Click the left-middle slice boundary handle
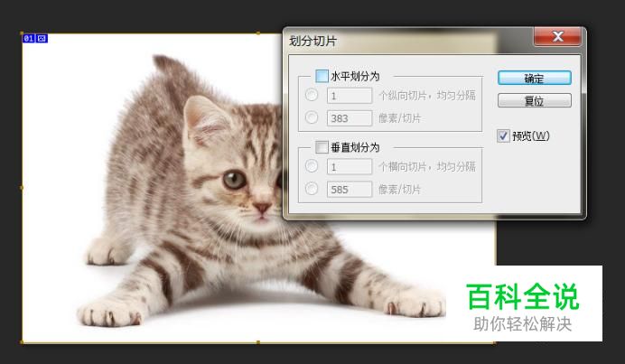The width and height of the screenshot is (625, 364). click(x=22, y=187)
